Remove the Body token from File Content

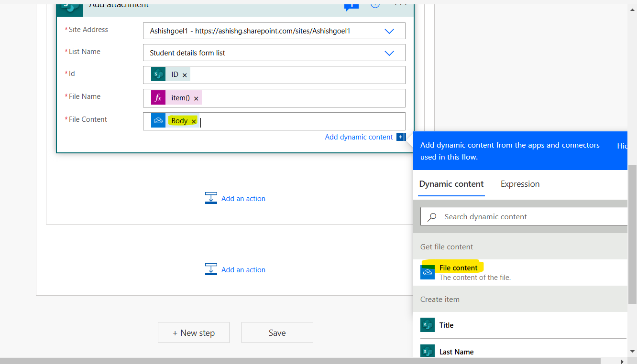pyautogui.click(x=193, y=121)
